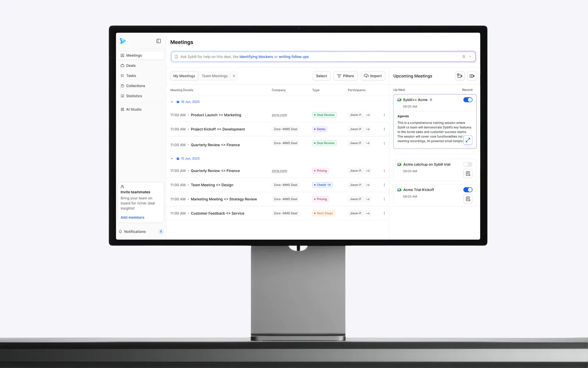Screen dimensions: 588x368
Task: Open more options for Product Launch <> Marketing
Action: click(384, 115)
